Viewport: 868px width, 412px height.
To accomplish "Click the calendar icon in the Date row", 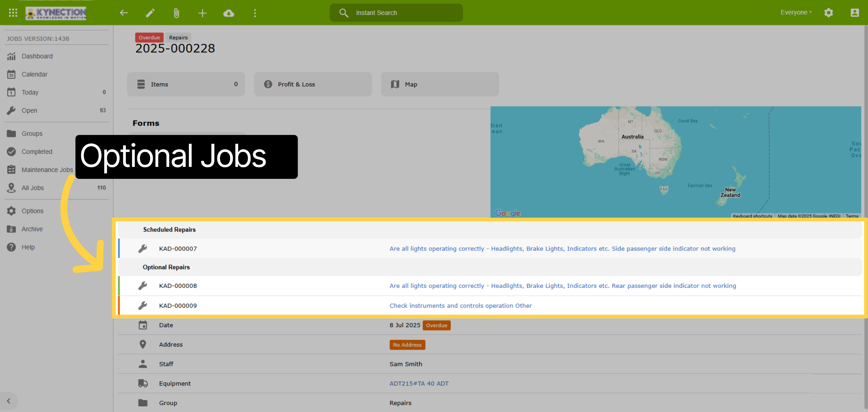I will (x=143, y=325).
